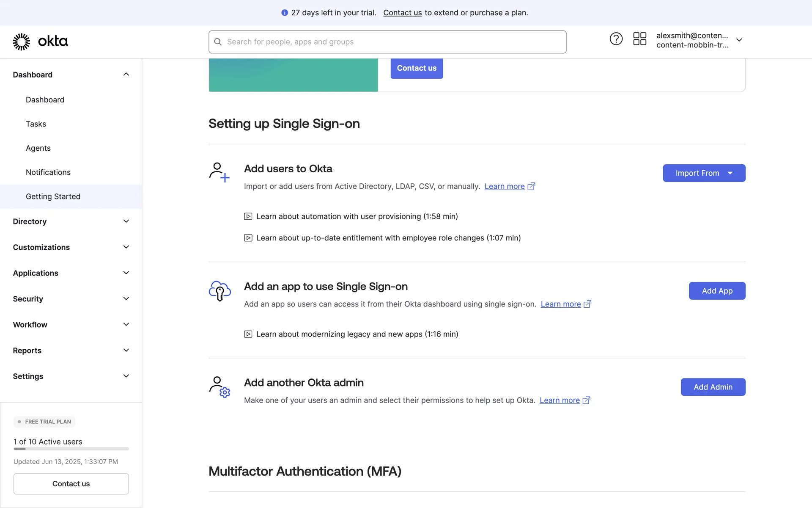Select Tasks in the sidebar

[x=36, y=124]
